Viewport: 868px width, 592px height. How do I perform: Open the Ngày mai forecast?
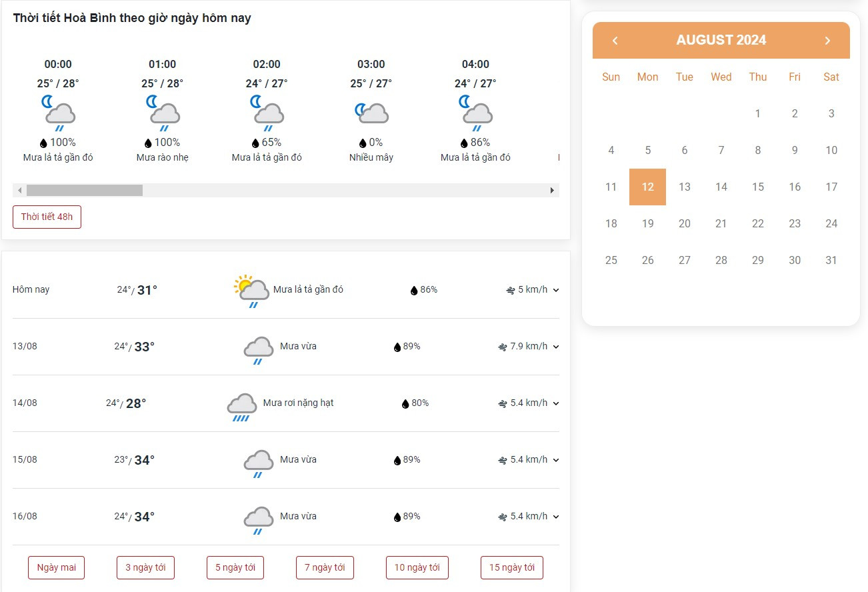57,567
